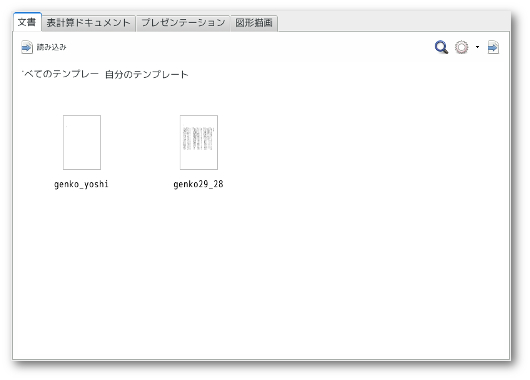Select the genko_yoshi template thumbnail
The height and width of the screenshot is (380, 530).
[82, 142]
